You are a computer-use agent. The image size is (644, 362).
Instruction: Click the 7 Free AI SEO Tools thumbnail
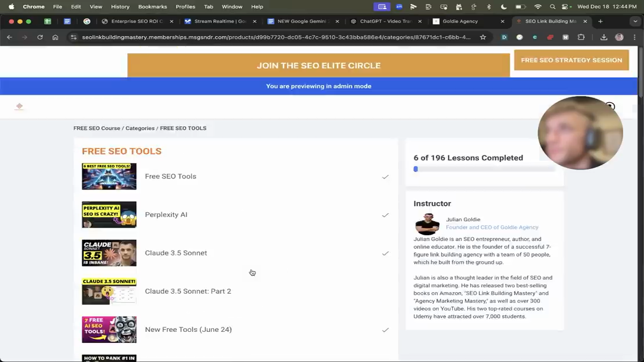[x=109, y=329]
